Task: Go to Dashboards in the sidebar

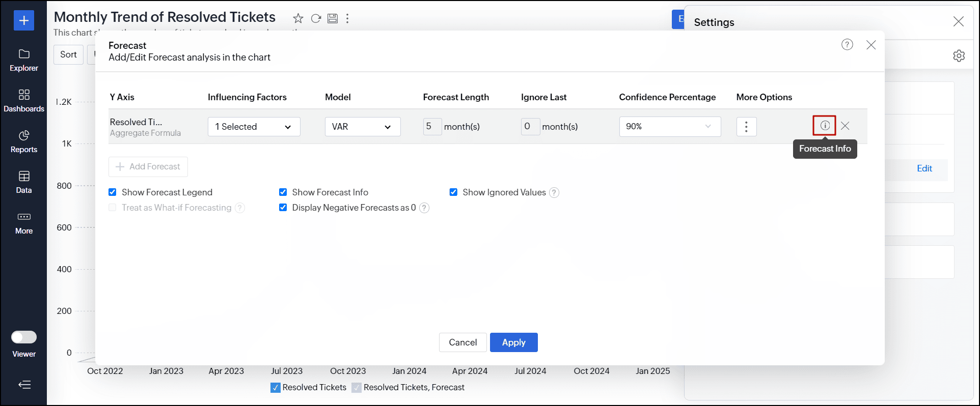Action: click(x=24, y=101)
